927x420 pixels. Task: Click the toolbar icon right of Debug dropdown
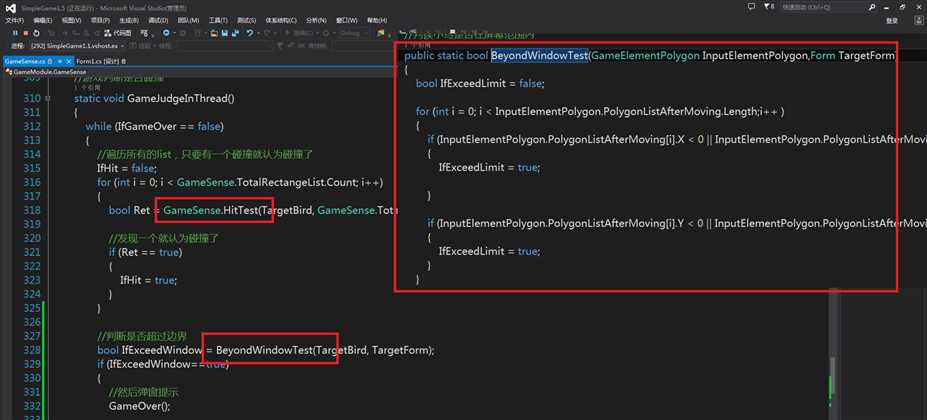click(380, 33)
